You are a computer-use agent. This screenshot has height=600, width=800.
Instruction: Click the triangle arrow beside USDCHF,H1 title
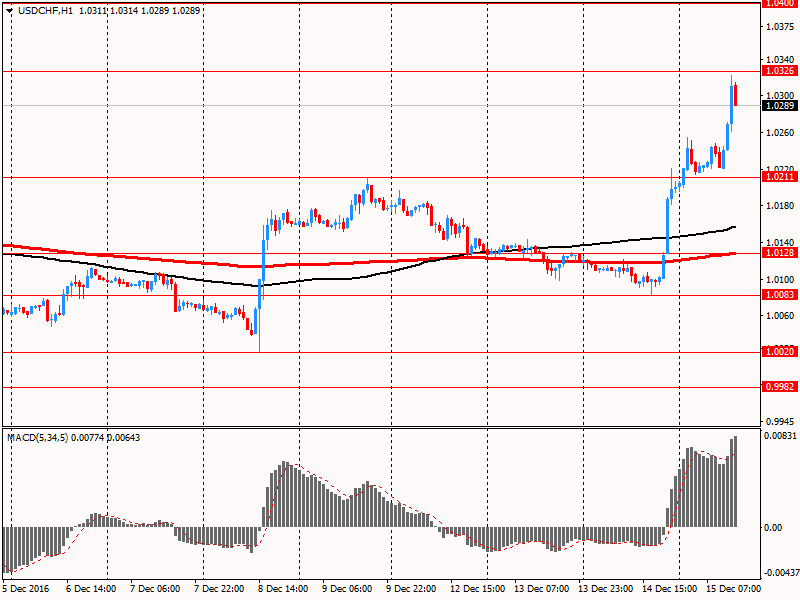[x=10, y=10]
